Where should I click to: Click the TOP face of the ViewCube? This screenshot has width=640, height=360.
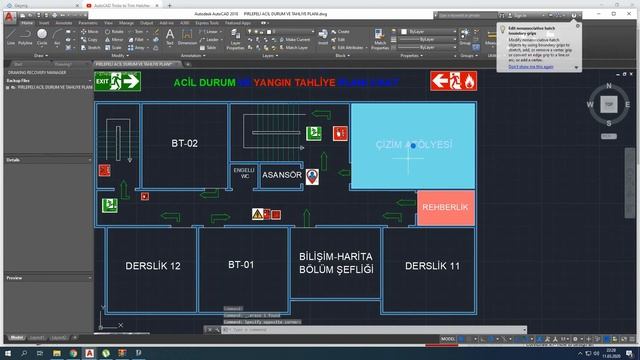[609, 104]
